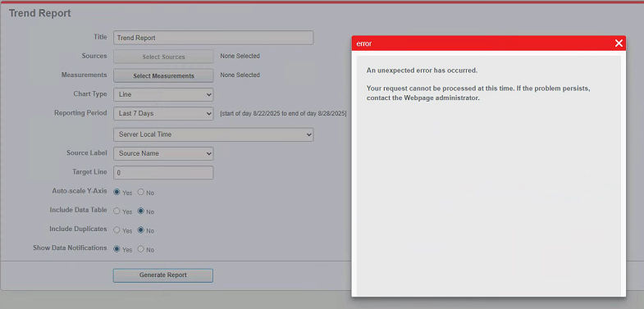Click the Generate Report button
The width and height of the screenshot is (644, 309).
(163, 275)
